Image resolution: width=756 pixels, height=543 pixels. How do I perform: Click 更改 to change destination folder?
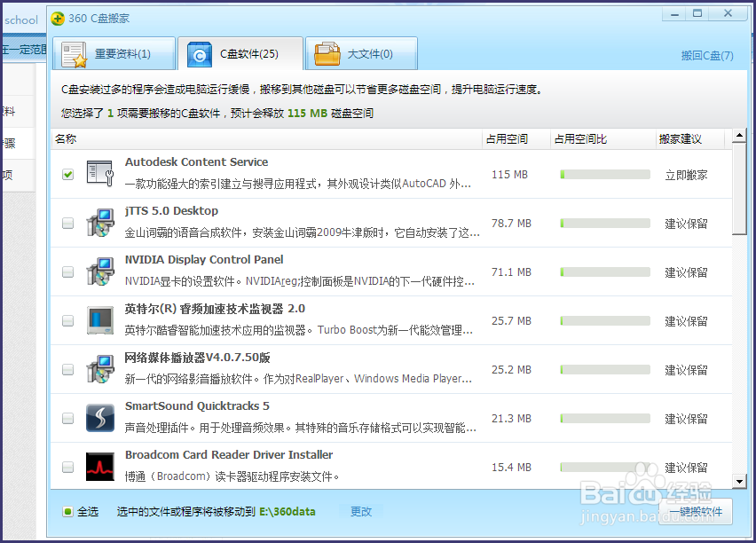[361, 512]
